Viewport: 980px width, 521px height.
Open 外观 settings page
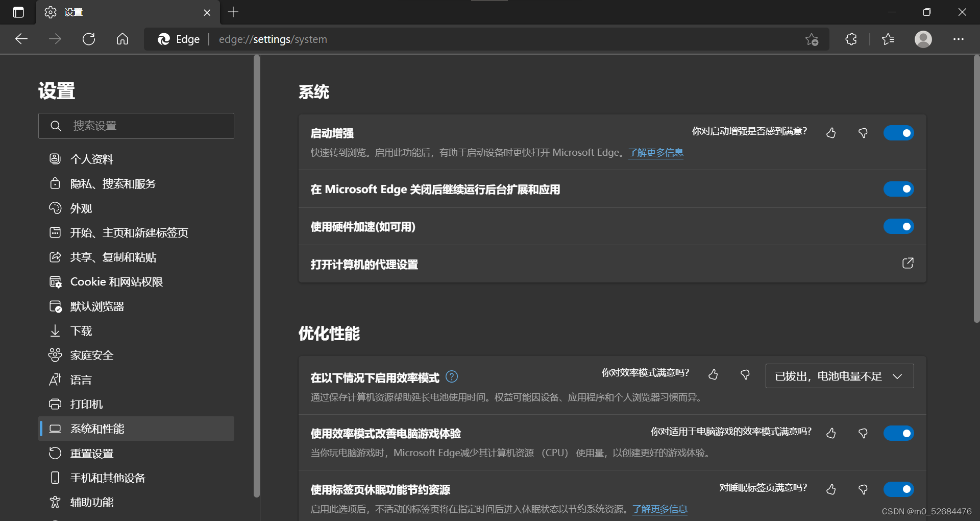click(136, 208)
